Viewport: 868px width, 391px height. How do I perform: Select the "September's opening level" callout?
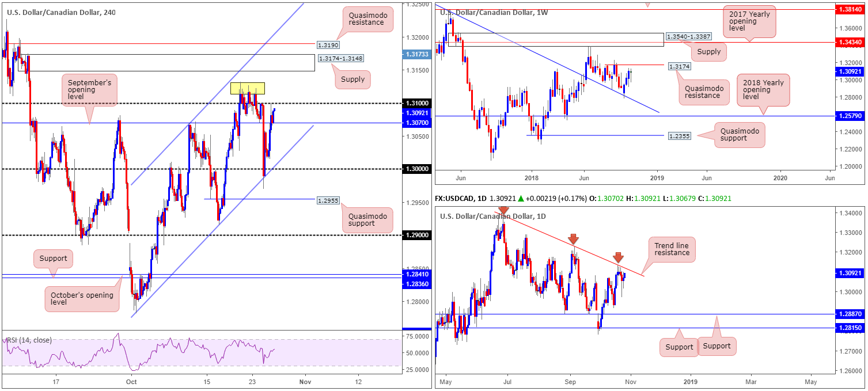coord(89,90)
